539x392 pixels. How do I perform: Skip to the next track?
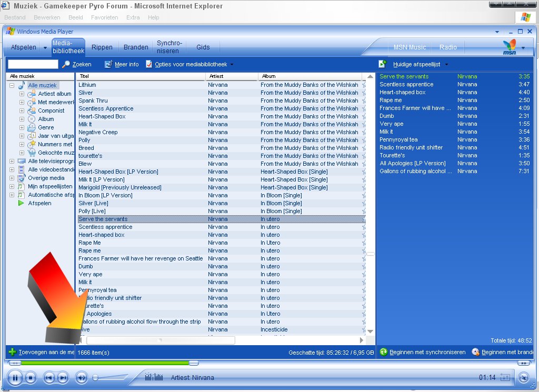click(x=63, y=377)
